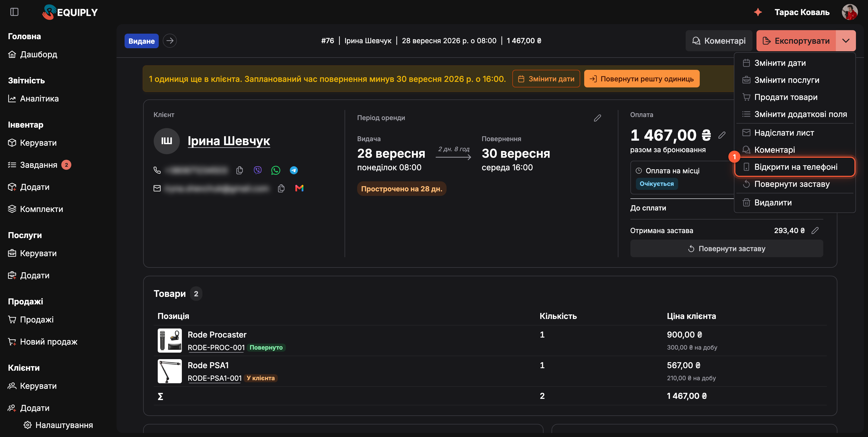Screen dimensions: 868x437
Task: Open Viber chat with client
Action: 257,170
